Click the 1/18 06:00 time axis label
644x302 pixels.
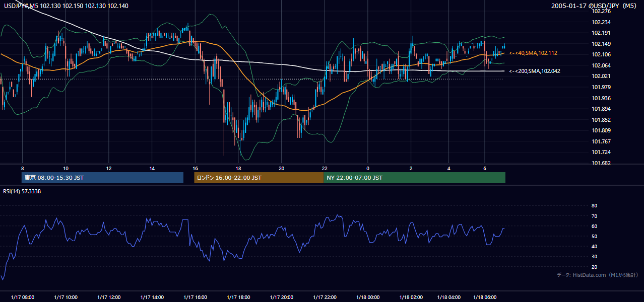click(x=485, y=297)
